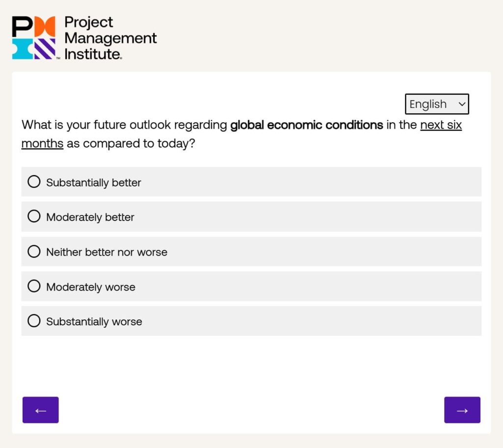Choose the Moderately better radio circle
Screen dimensions: 503x448
(34, 216)
